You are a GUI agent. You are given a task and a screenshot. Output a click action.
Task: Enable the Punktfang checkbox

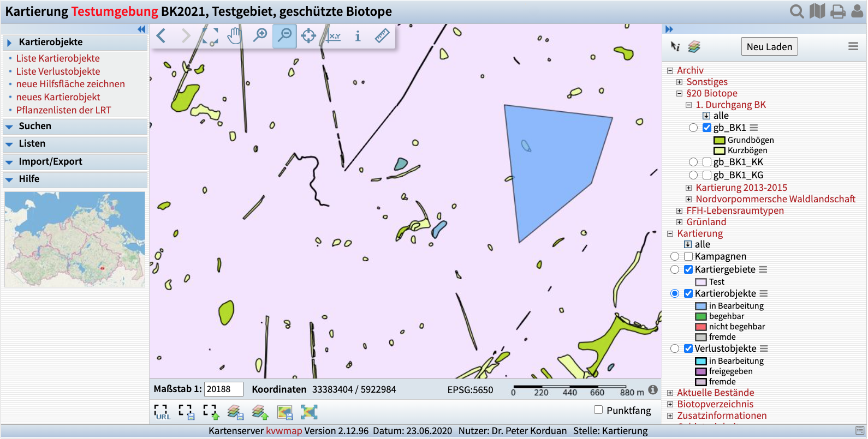click(x=598, y=410)
